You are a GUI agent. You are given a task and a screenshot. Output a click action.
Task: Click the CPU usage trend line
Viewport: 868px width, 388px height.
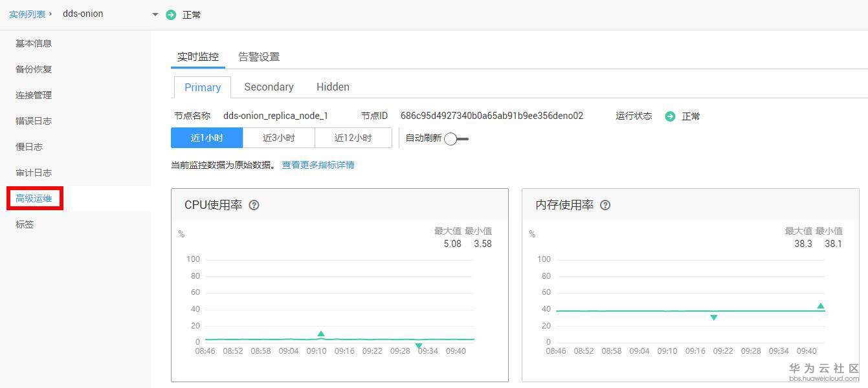(340, 339)
